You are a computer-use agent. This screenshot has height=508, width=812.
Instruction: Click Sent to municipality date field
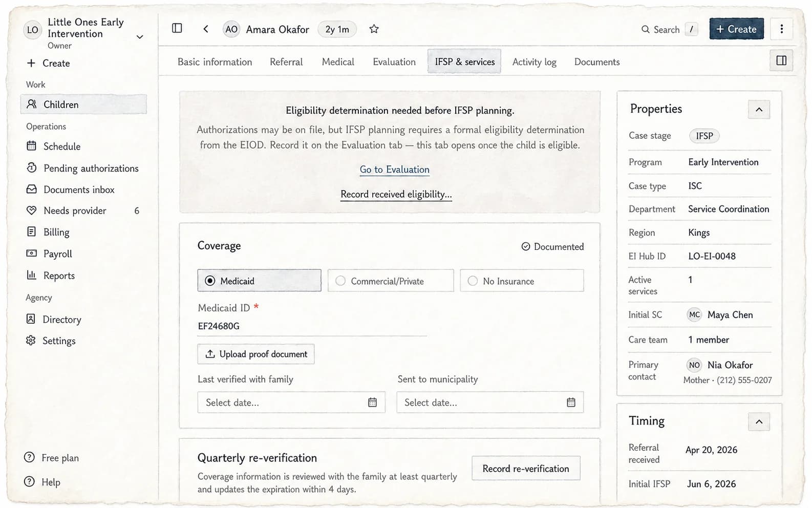(x=490, y=403)
